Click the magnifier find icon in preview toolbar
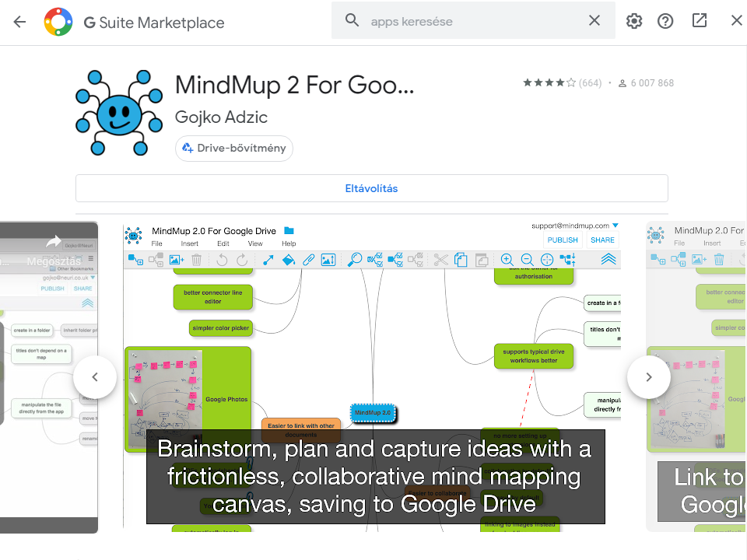The image size is (747, 560). [355, 260]
